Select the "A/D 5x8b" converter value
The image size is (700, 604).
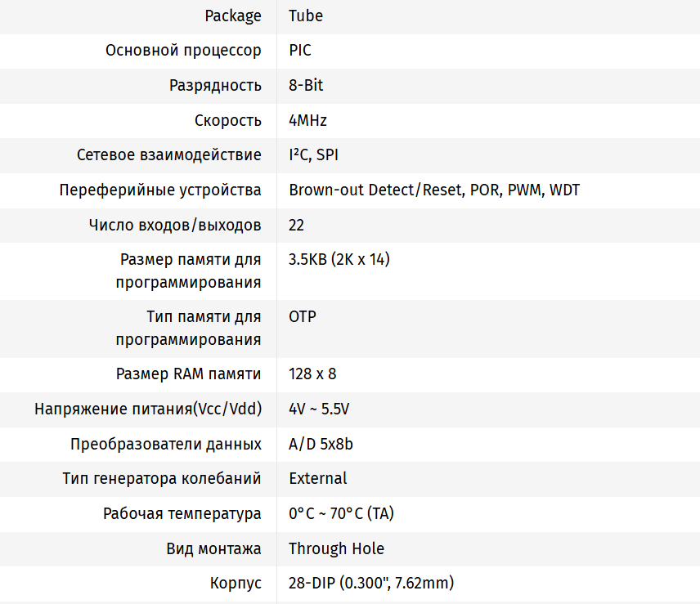coord(321,444)
